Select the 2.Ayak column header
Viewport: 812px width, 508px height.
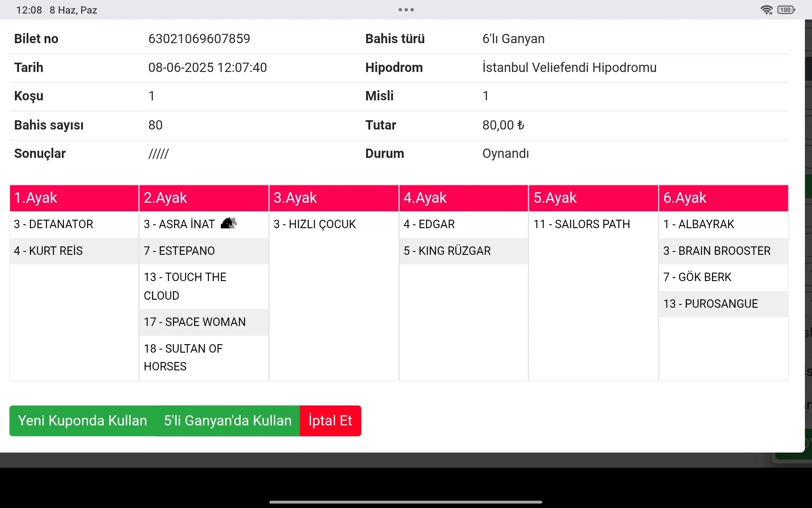pos(203,198)
